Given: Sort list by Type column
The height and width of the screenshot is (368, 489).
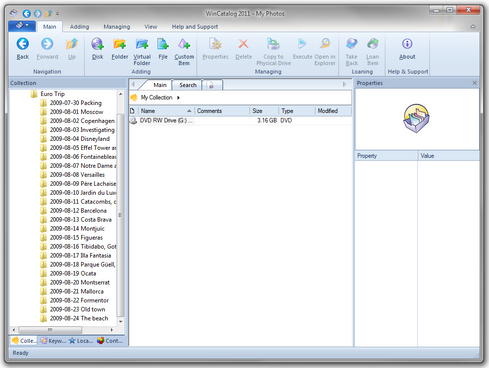Looking at the screenshot, I should point(297,111).
